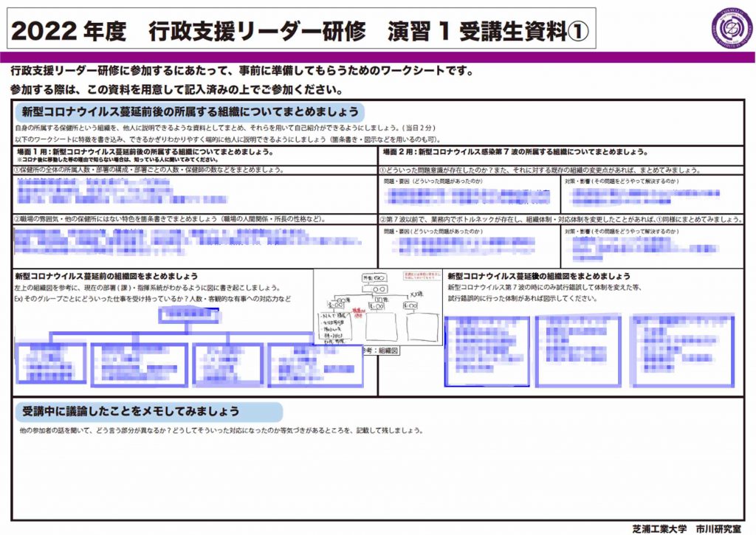Image resolution: width=756 pixels, height=535 pixels.
Task: Click the note starting '※コロナ後に移動した等の理由で'
Action: point(117,159)
